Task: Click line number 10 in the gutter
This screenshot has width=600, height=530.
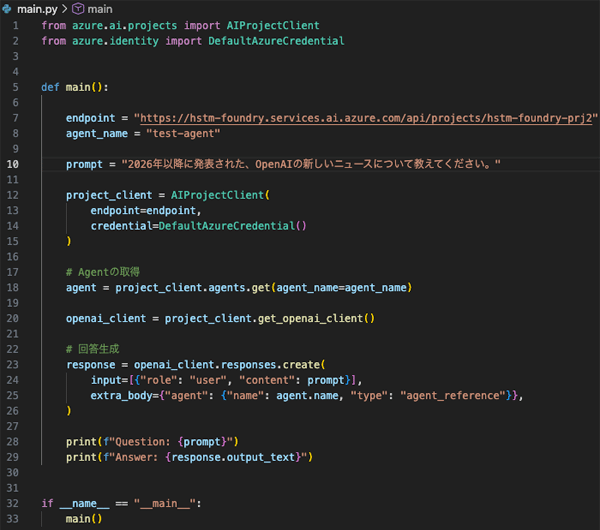Action: point(13,164)
